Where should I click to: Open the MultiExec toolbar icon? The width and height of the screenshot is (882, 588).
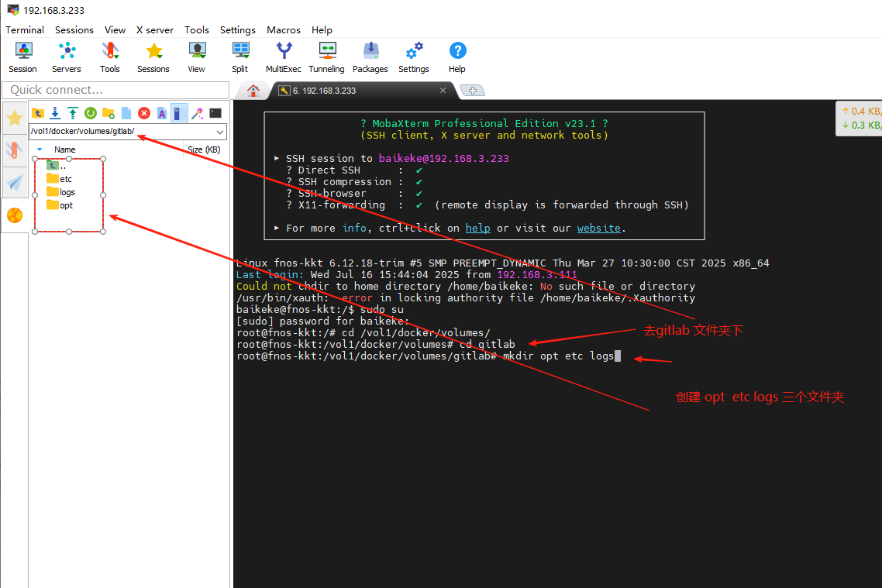tap(283, 57)
